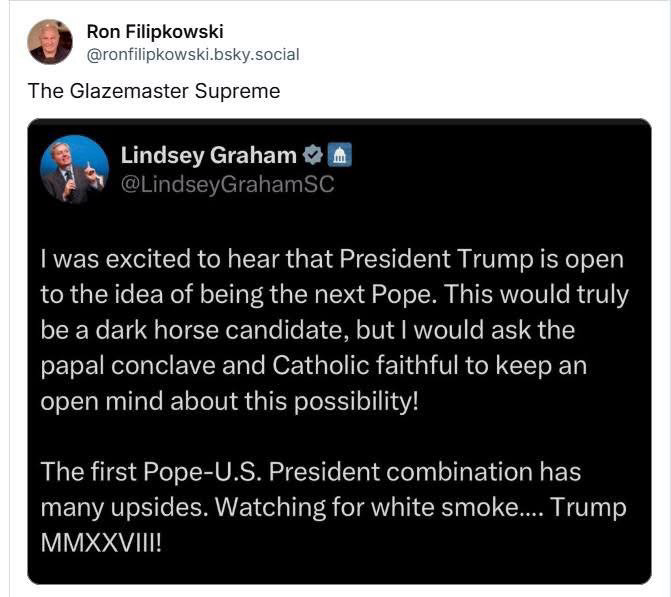Open Ron Filipkowski's profile avatar

[x=50, y=42]
